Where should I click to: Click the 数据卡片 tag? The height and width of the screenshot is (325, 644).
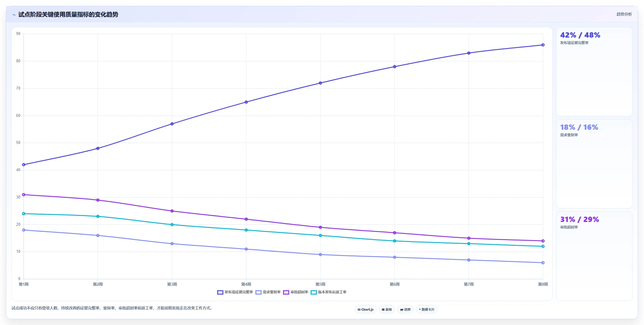point(426,309)
